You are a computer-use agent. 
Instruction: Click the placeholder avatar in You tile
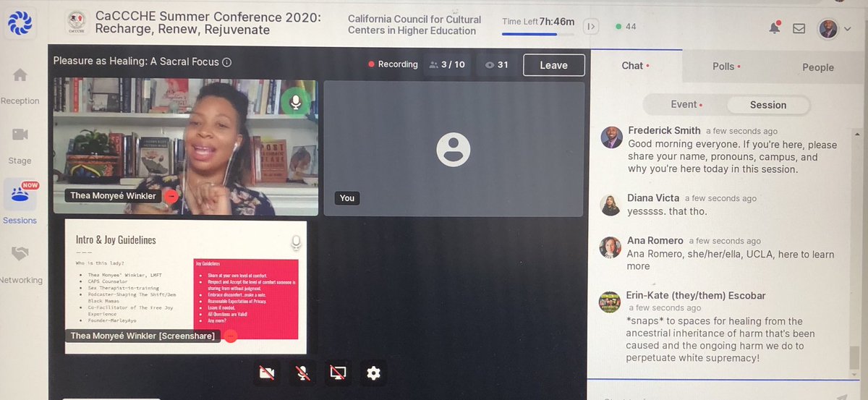(453, 150)
